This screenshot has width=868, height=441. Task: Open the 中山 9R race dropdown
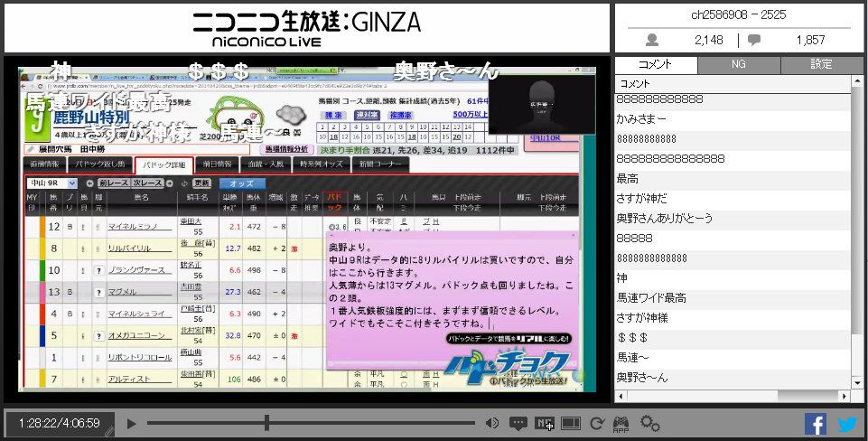point(52,183)
